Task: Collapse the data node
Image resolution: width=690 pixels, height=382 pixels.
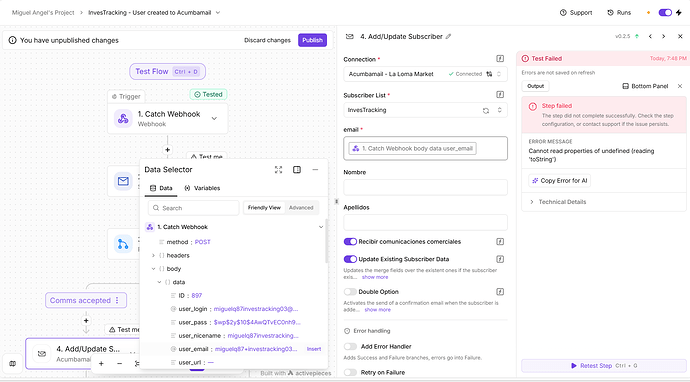Action: click(159, 282)
